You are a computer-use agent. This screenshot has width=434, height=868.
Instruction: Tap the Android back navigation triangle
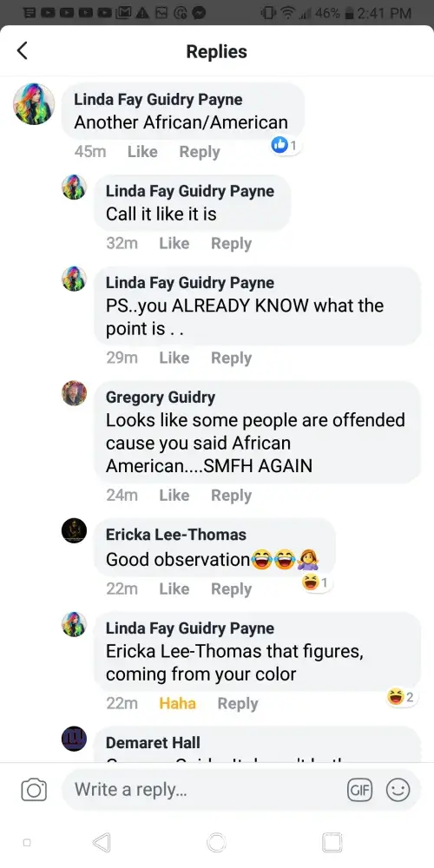tap(102, 842)
